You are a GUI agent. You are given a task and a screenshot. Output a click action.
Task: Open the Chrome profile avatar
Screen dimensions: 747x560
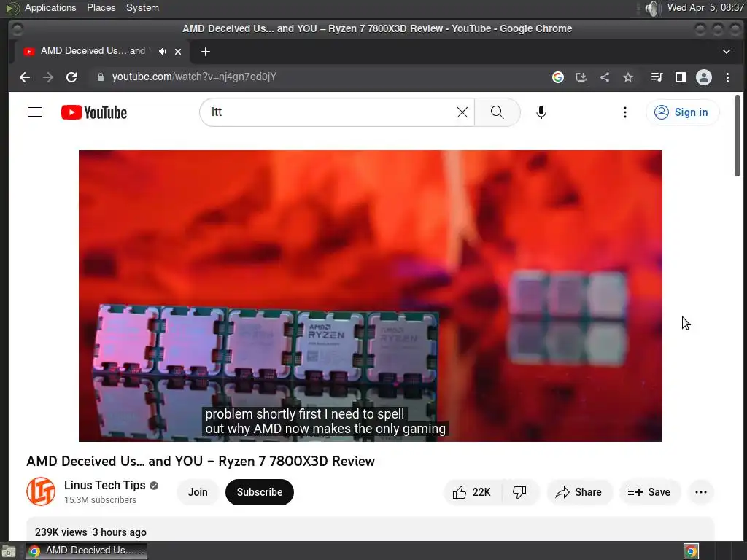[x=704, y=77]
